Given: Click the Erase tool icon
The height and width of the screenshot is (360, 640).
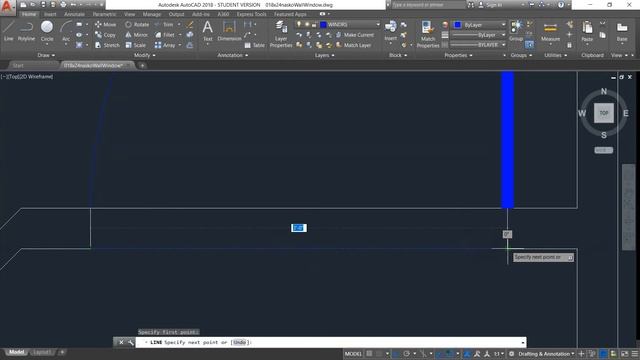Looking at the screenshot, I should [x=190, y=24].
